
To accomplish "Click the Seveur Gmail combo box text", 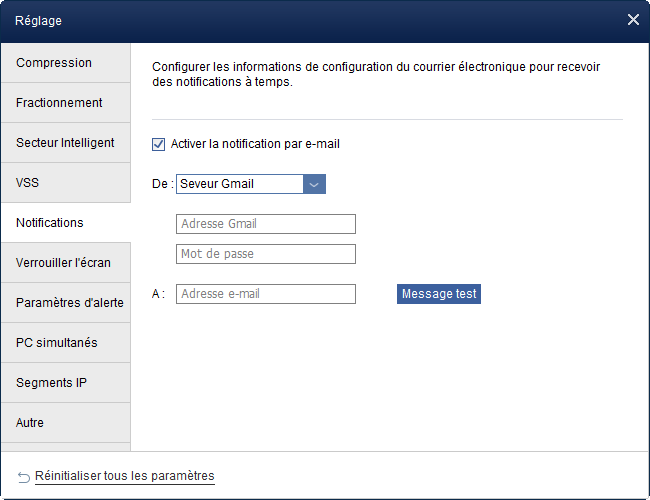I will 239,184.
